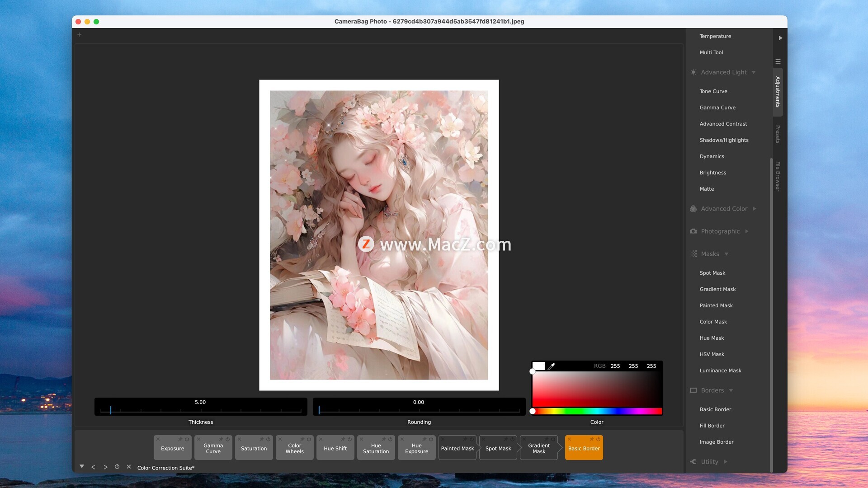Screen dimensions: 868x488
Task: Toggle power on the Gamma Curve tile
Action: [x=227, y=439]
